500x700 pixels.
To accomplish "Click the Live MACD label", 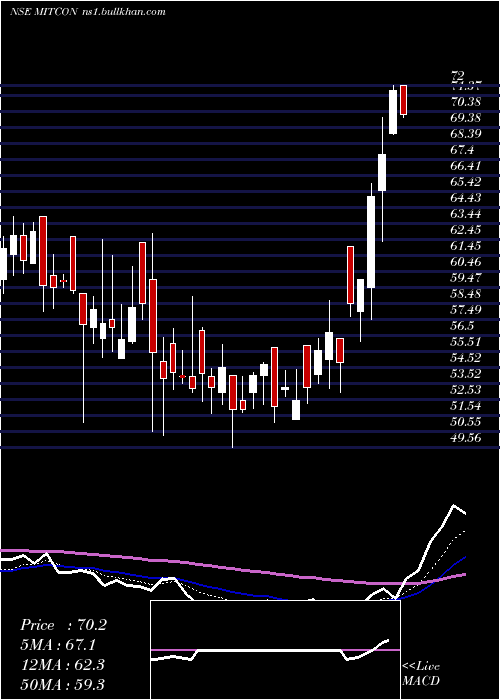I will [x=421, y=674].
